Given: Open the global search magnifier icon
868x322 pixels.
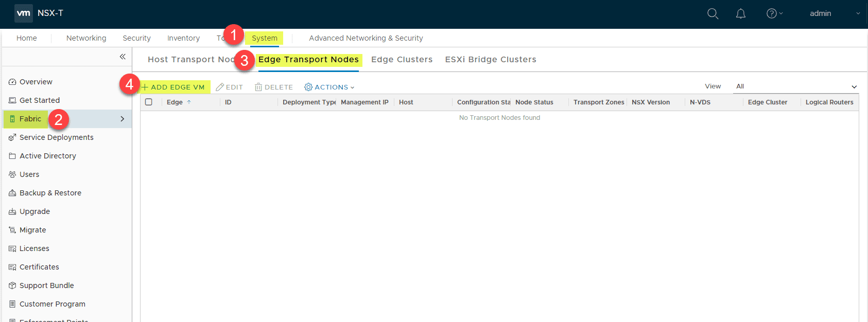Looking at the screenshot, I should click(713, 14).
